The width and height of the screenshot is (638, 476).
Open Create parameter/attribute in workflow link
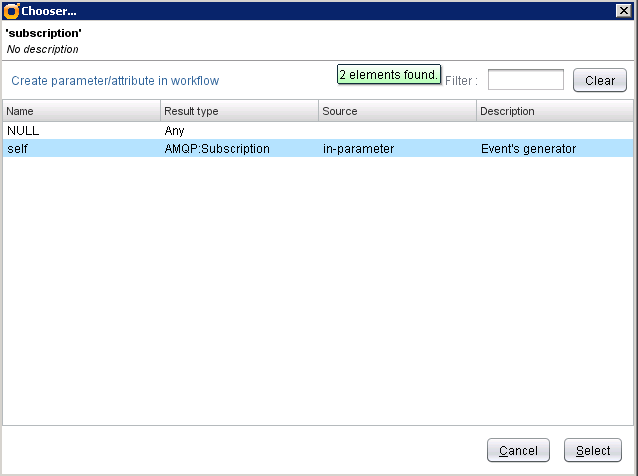[x=115, y=81]
